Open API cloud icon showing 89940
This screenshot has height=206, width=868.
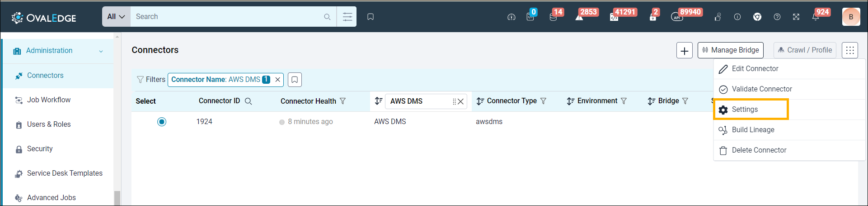point(677,17)
